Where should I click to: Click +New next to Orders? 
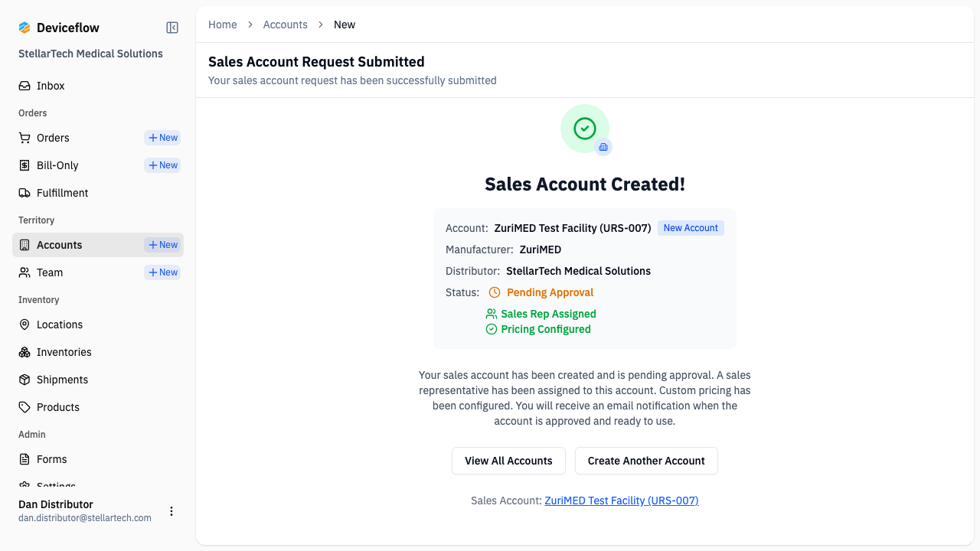[162, 138]
